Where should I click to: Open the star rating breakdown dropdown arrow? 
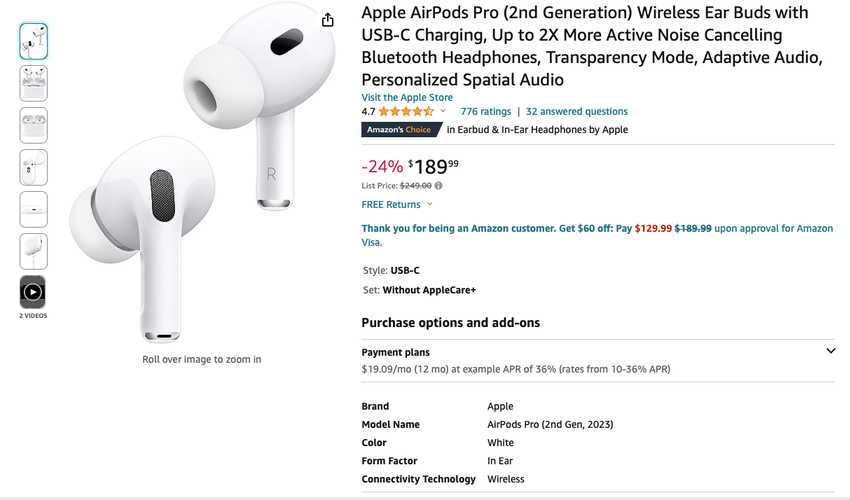443,112
